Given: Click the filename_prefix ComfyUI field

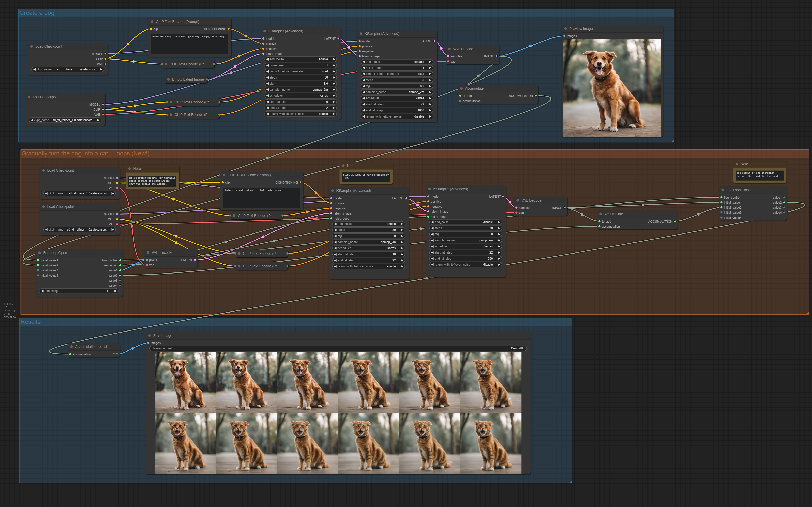Looking at the screenshot, I should tap(338, 348).
